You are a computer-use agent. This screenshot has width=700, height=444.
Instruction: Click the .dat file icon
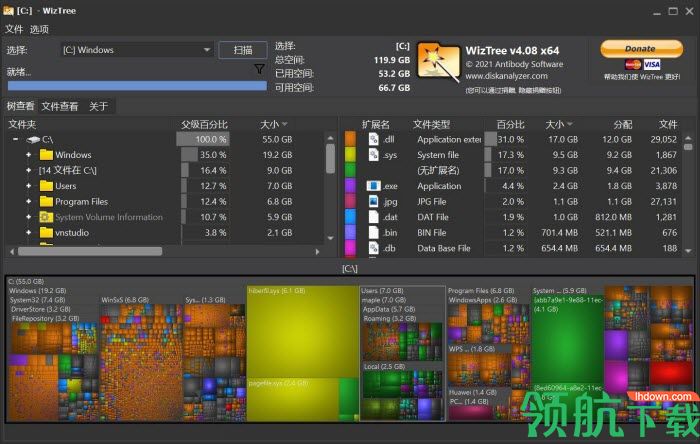[374, 217]
